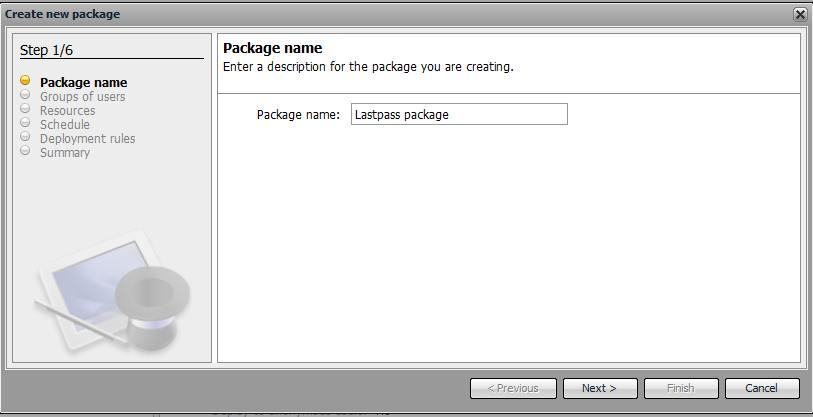Screen dimensions: 813x417
Task: Go to the Groups of users step
Action: 83,96
